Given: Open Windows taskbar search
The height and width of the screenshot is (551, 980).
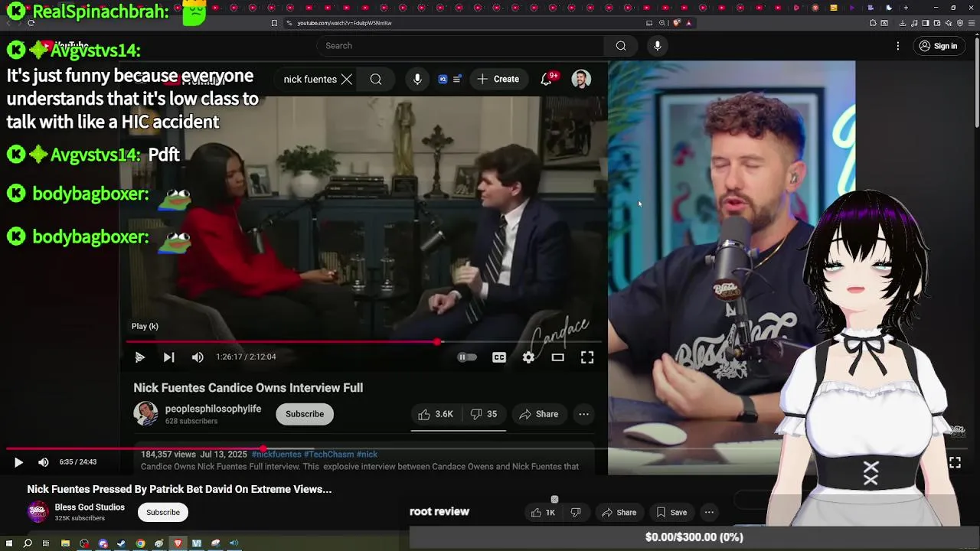Looking at the screenshot, I should [x=28, y=543].
